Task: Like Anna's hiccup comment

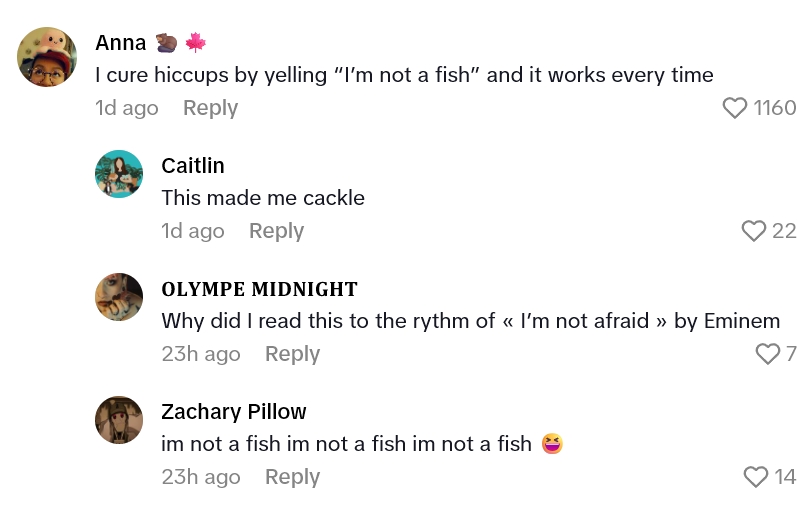Action: pyautogui.click(x=735, y=108)
